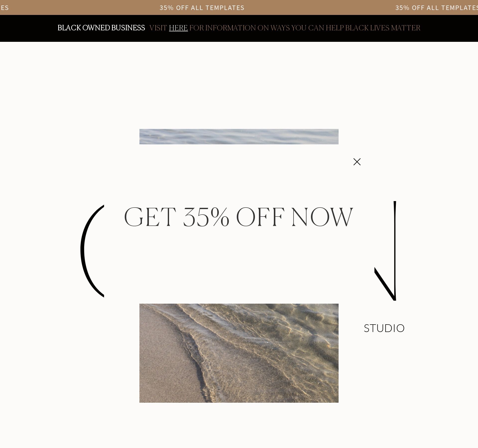Click the YOU CAN HELP banner text
This screenshot has height=448, width=478.
(317, 28)
